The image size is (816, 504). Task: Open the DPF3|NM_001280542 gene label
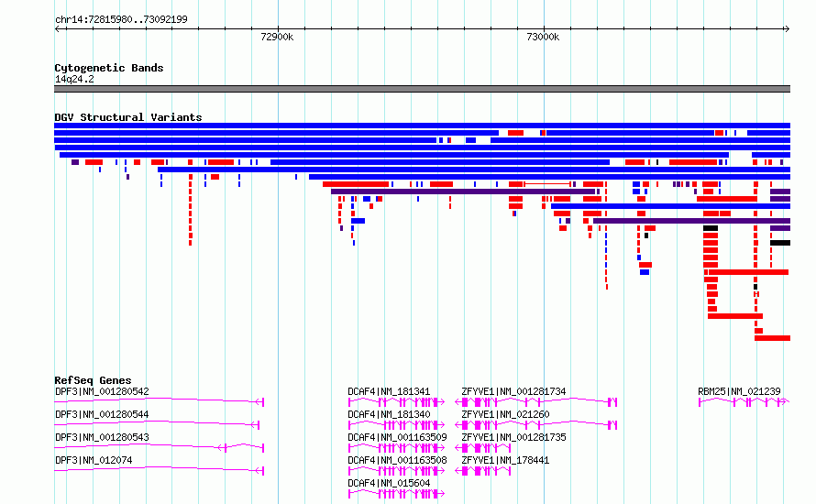pos(102,391)
